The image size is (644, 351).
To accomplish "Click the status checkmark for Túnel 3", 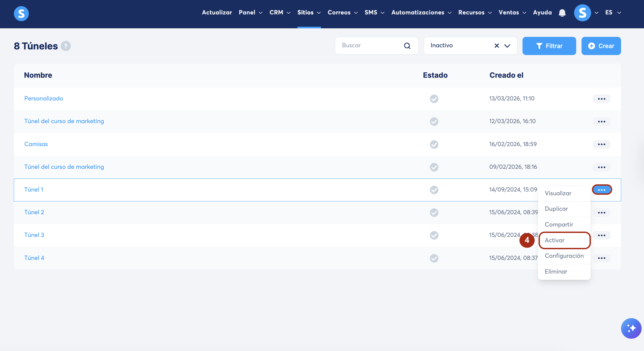I will tap(434, 235).
